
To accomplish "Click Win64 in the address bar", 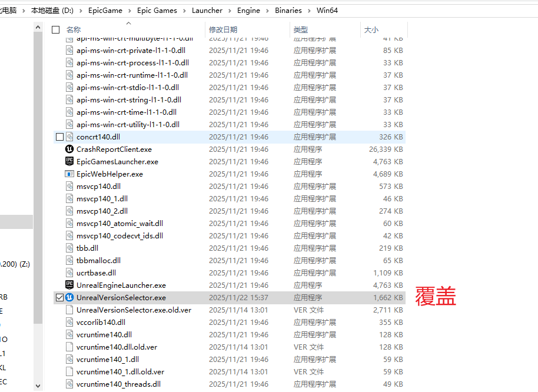I will tap(327, 11).
